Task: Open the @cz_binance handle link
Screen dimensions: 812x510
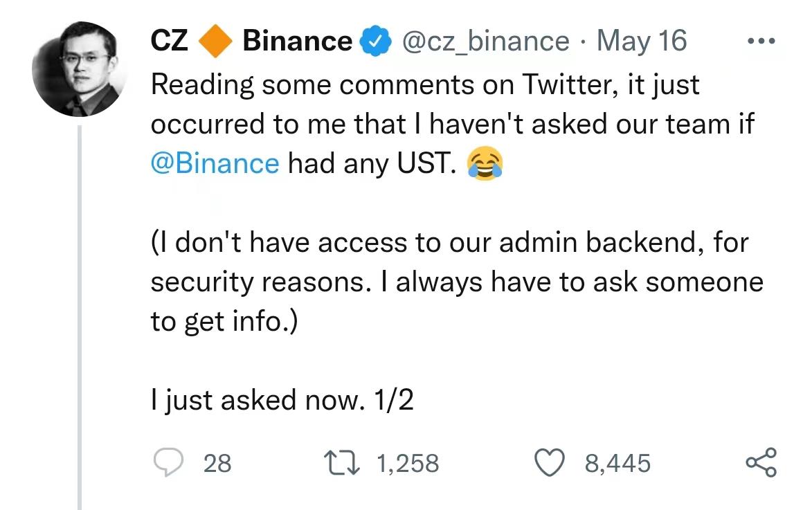Action: pos(486,41)
